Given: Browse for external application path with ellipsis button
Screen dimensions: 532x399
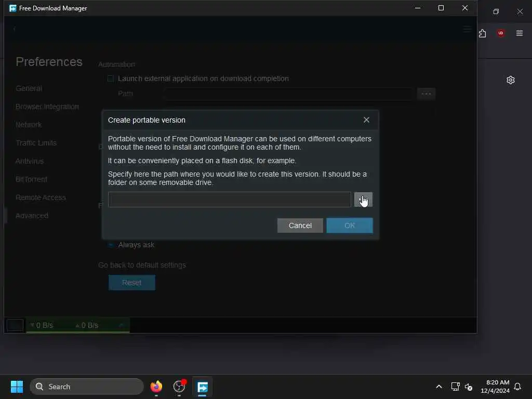Looking at the screenshot, I should tap(426, 94).
